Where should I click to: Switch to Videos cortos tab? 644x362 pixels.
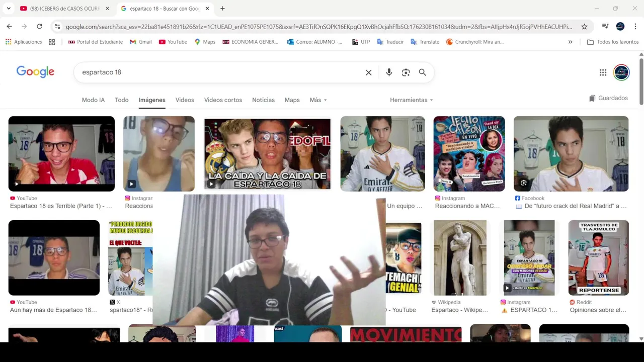[x=223, y=100]
